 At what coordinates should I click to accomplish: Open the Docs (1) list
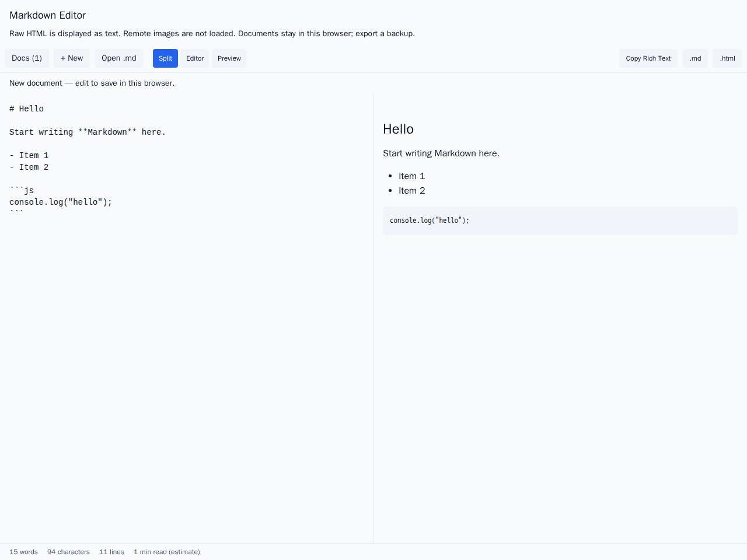(27, 58)
